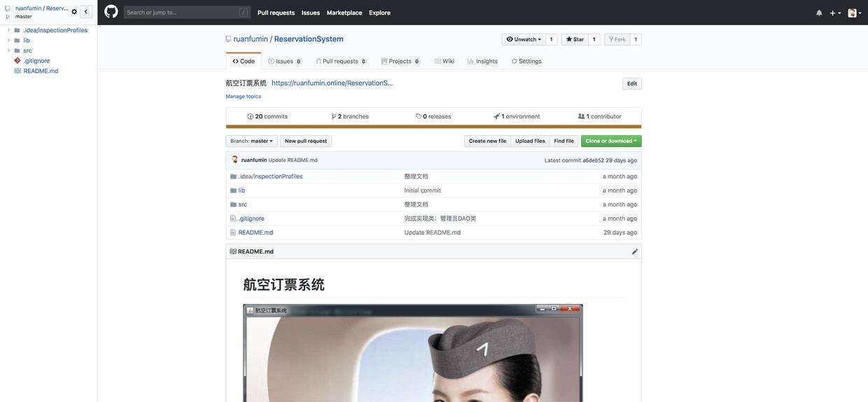Open the Settings tab

tap(526, 61)
